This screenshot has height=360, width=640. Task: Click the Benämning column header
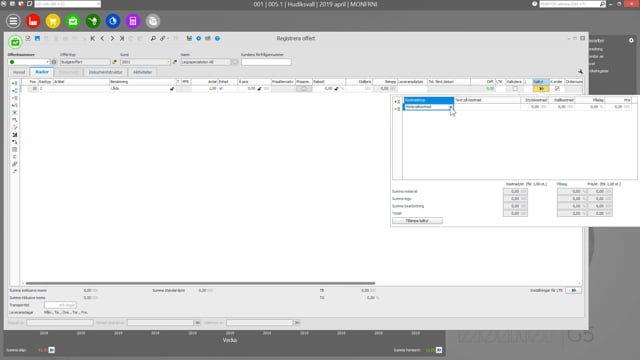click(x=142, y=82)
